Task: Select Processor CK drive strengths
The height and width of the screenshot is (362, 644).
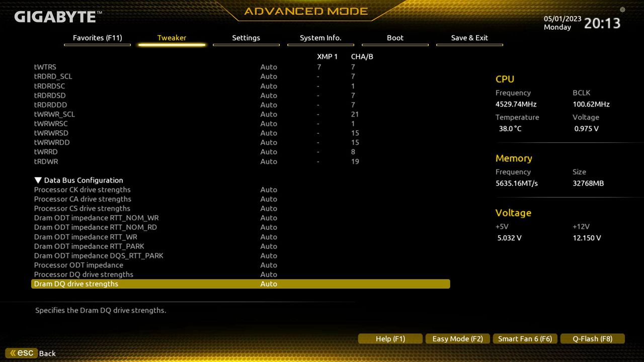Action: (240, 190)
